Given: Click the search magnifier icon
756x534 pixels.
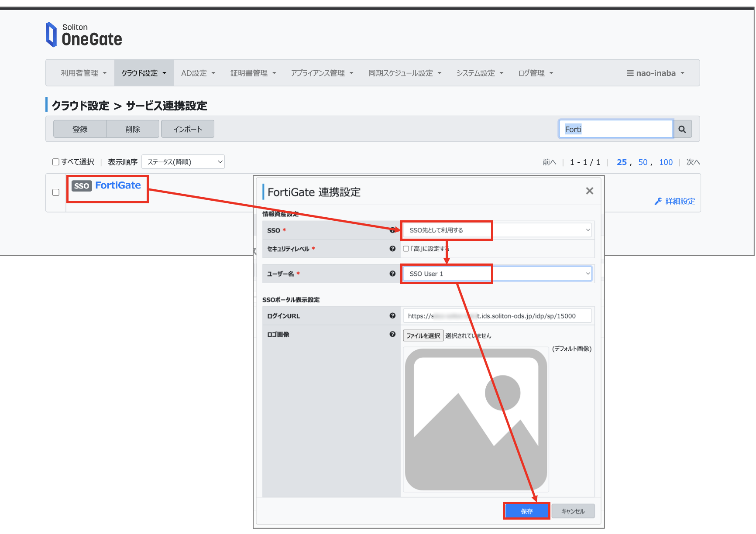Looking at the screenshot, I should click(x=682, y=129).
